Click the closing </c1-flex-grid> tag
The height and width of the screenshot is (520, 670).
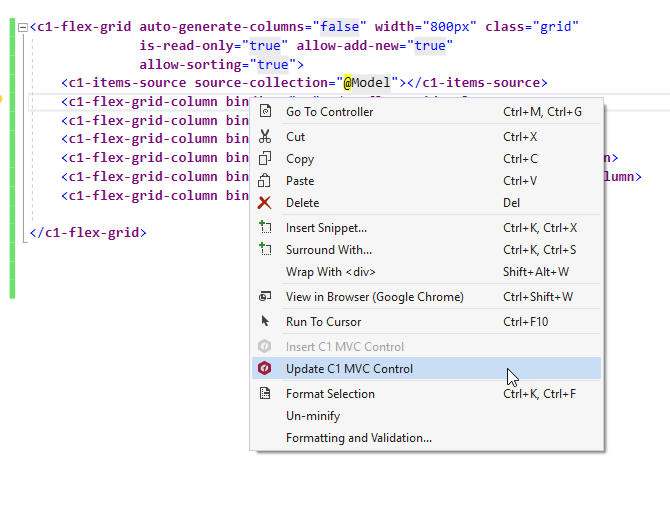point(88,233)
